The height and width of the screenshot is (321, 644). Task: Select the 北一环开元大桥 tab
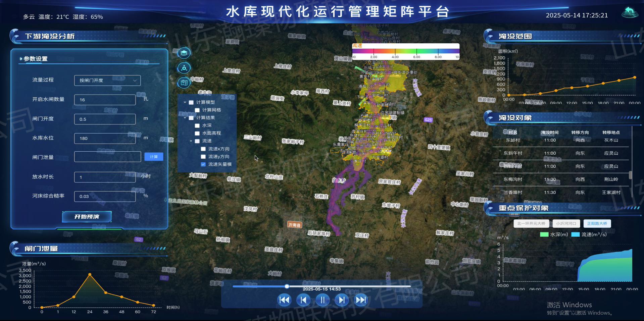click(x=531, y=224)
